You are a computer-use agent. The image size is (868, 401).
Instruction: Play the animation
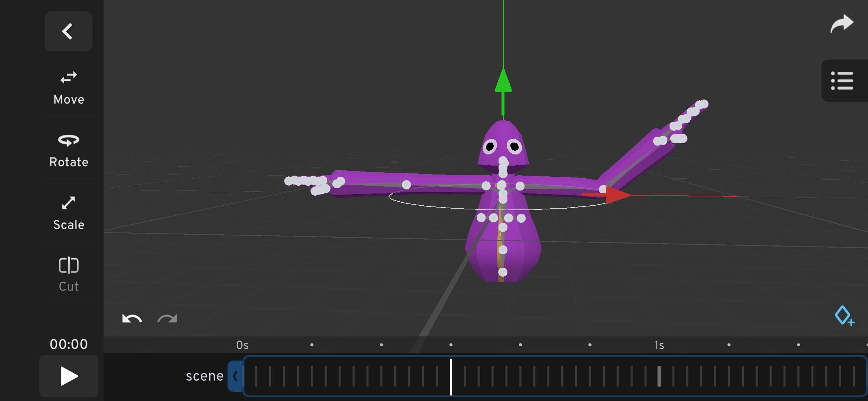(x=69, y=376)
